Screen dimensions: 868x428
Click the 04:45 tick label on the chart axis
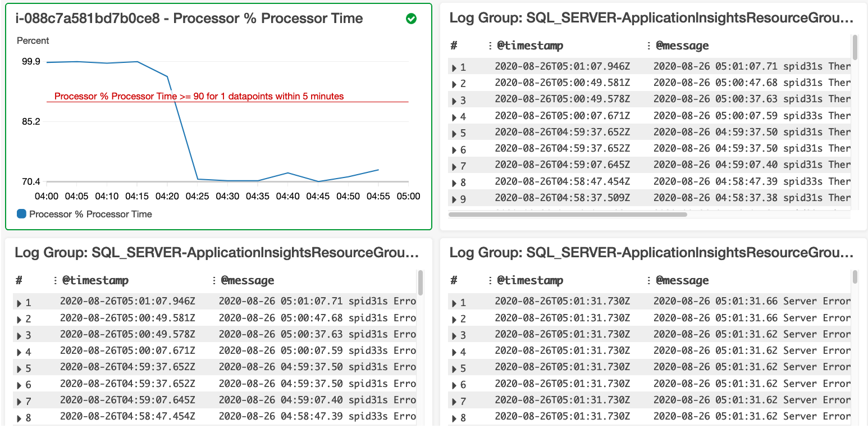[x=318, y=197]
